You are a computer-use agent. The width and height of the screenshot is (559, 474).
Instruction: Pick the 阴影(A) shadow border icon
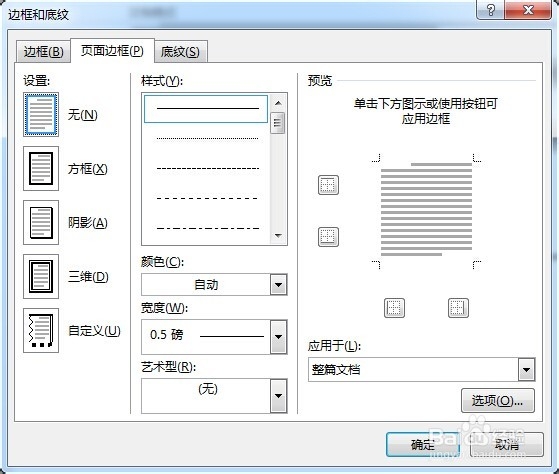point(41,222)
